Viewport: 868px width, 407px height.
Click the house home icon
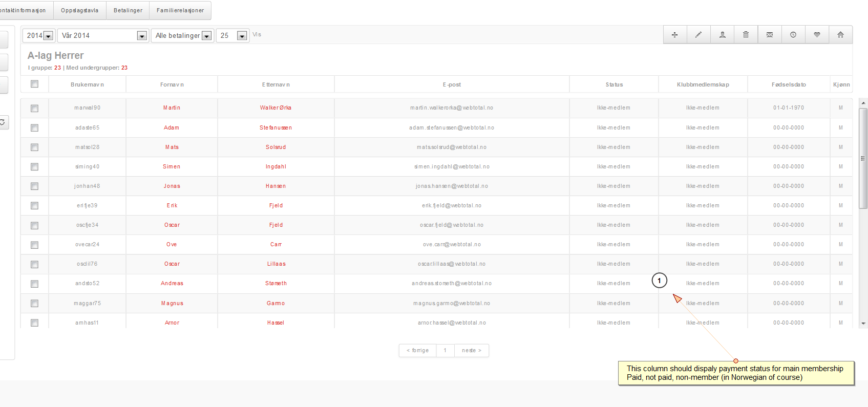(840, 35)
